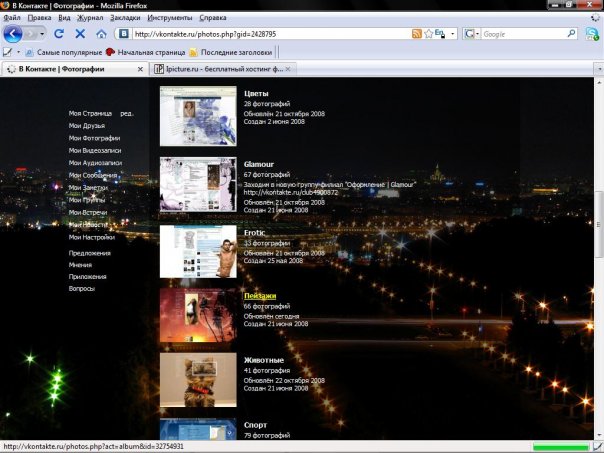Click the pencil edit icon in bookmarks toolbar

(7, 52)
